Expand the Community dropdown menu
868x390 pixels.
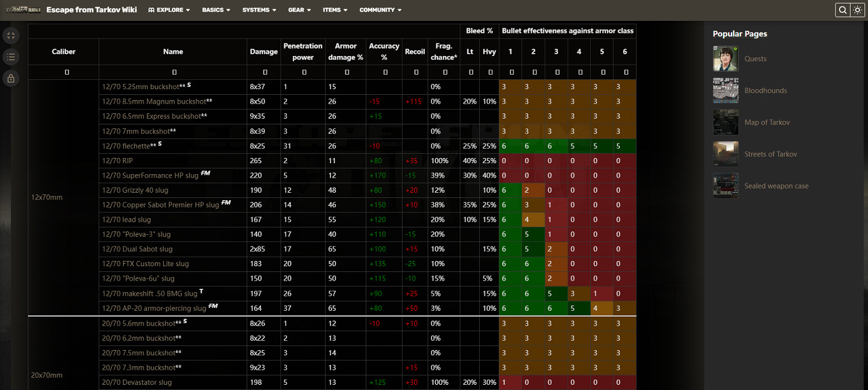(x=380, y=10)
